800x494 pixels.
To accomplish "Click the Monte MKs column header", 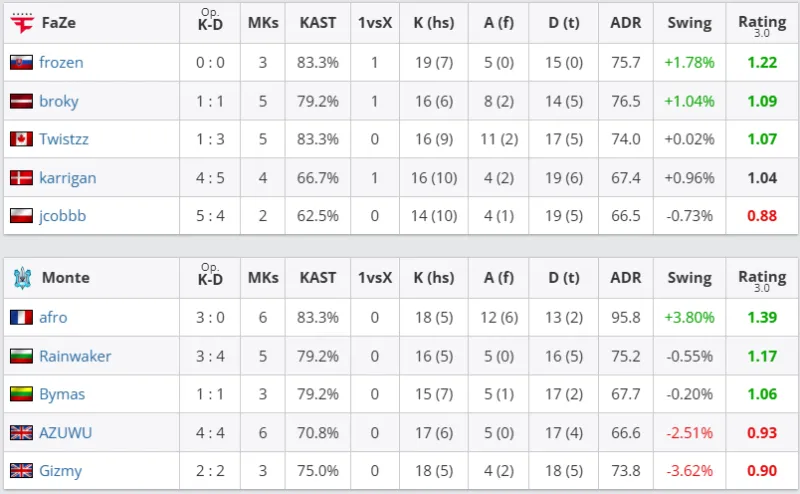I will coord(263,278).
